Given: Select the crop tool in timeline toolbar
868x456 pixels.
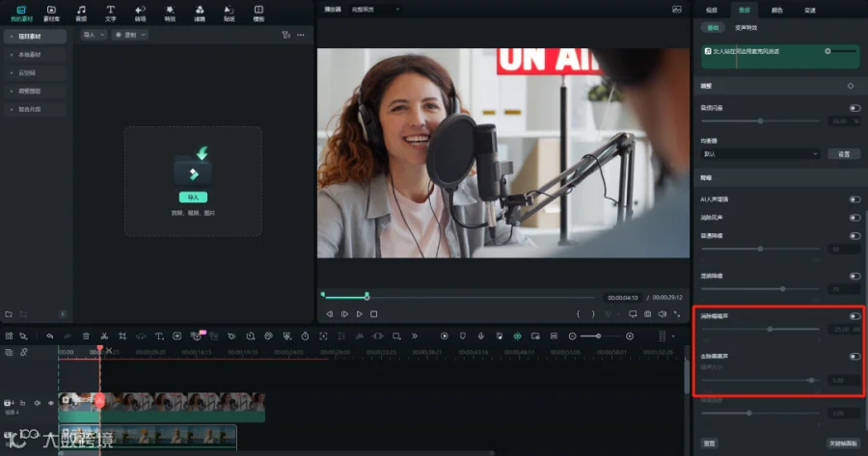Looking at the screenshot, I should [122, 335].
